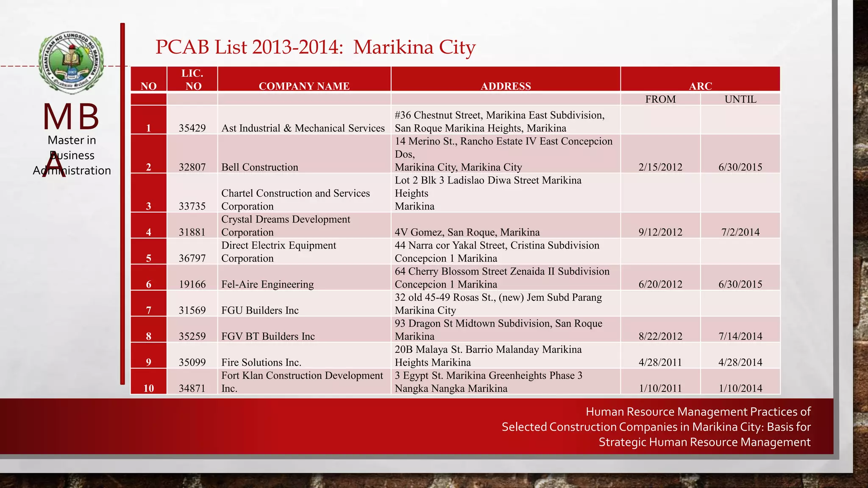Click the 7/14/2014 until date
The width and height of the screenshot is (868, 488).
click(740, 336)
